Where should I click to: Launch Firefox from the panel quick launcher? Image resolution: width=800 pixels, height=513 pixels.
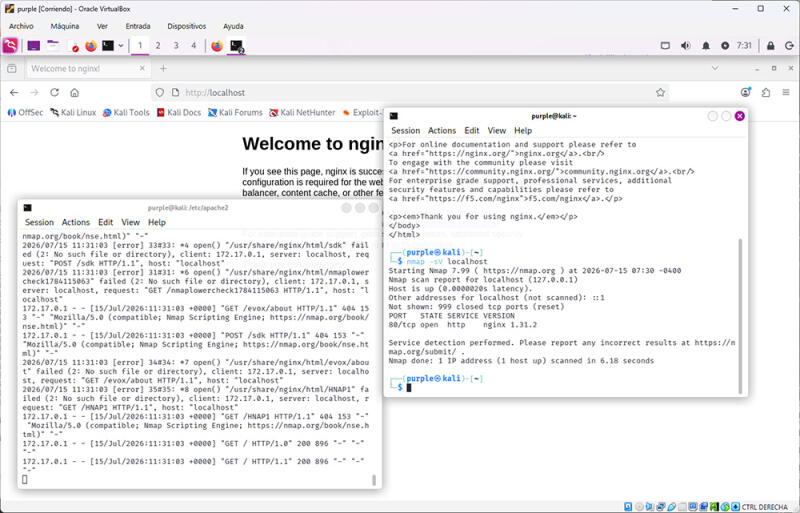pos(91,46)
